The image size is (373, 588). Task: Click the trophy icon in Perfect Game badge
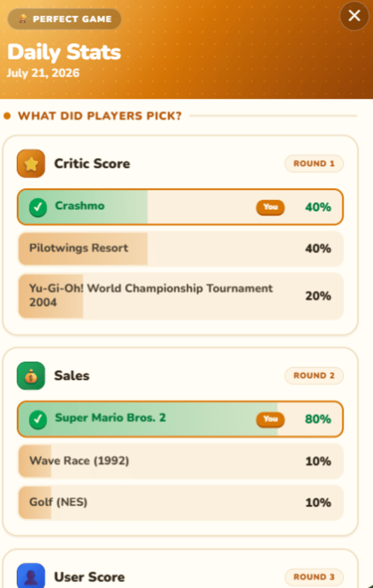(22, 19)
